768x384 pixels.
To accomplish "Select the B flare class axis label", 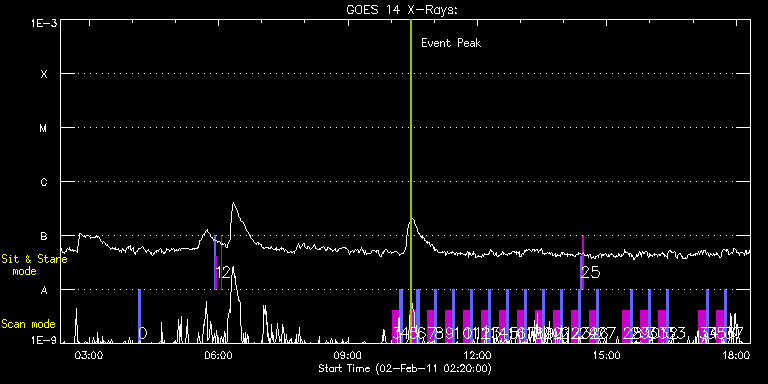I will (x=44, y=236).
